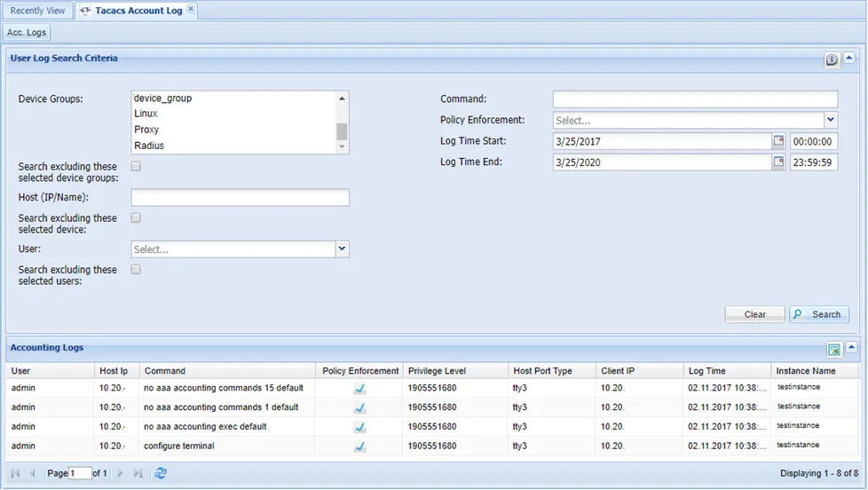Screen dimensions: 868x490
Task: Select the 'no aaa accounting commands 1 default' row
Action: tap(433, 407)
